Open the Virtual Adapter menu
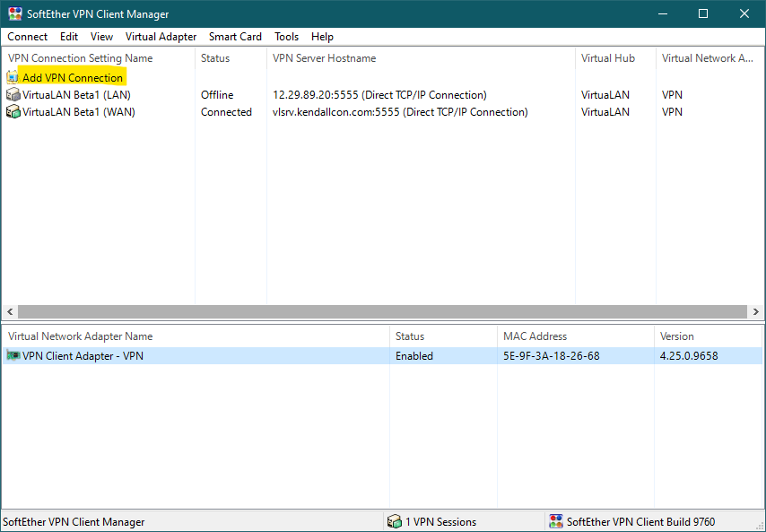Image resolution: width=766 pixels, height=532 pixels. (x=161, y=37)
